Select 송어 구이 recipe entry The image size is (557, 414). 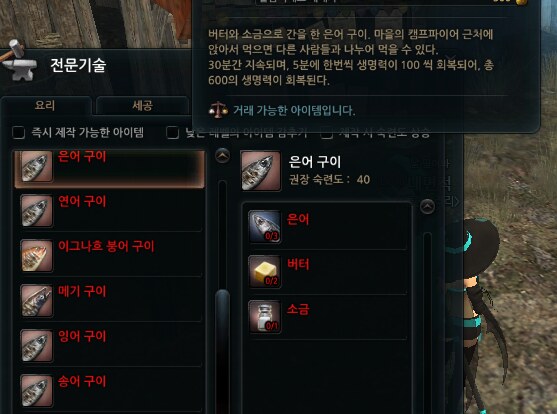click(x=109, y=390)
